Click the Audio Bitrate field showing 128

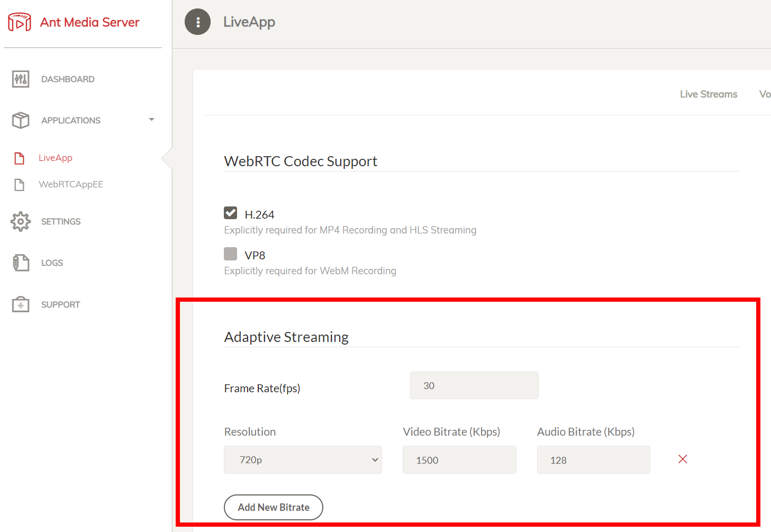593,459
